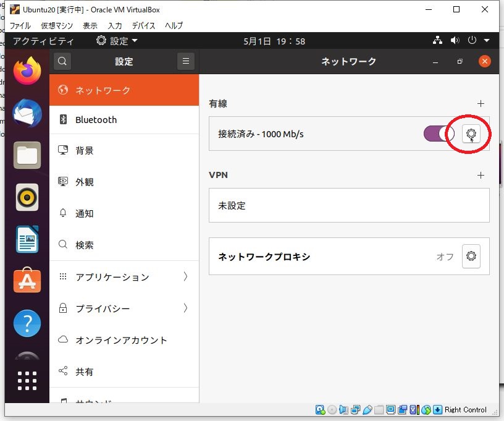The image size is (504, 421).
Task: Click the USB indicator in VirtualBox status bar
Action: (x=367, y=410)
